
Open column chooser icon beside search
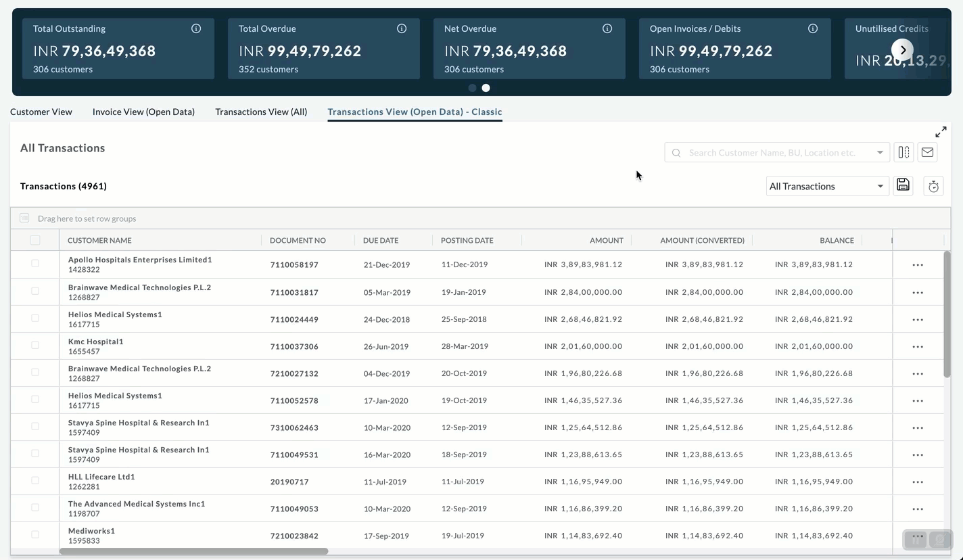point(903,152)
